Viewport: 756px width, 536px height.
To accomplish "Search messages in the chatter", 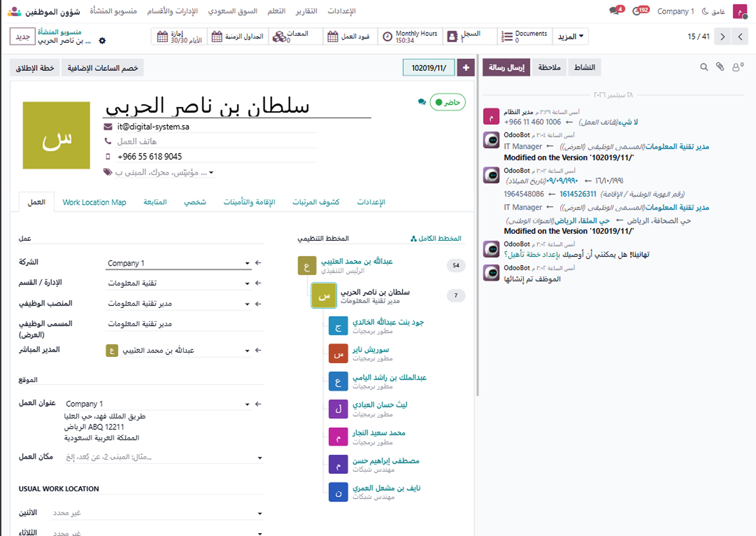I will coord(704,67).
